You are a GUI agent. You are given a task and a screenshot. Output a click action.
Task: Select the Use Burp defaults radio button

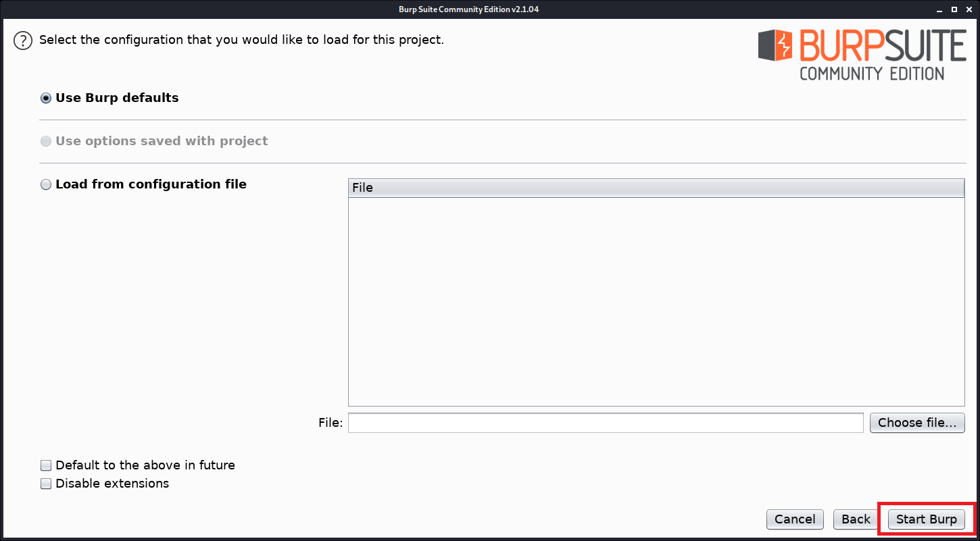tap(46, 98)
